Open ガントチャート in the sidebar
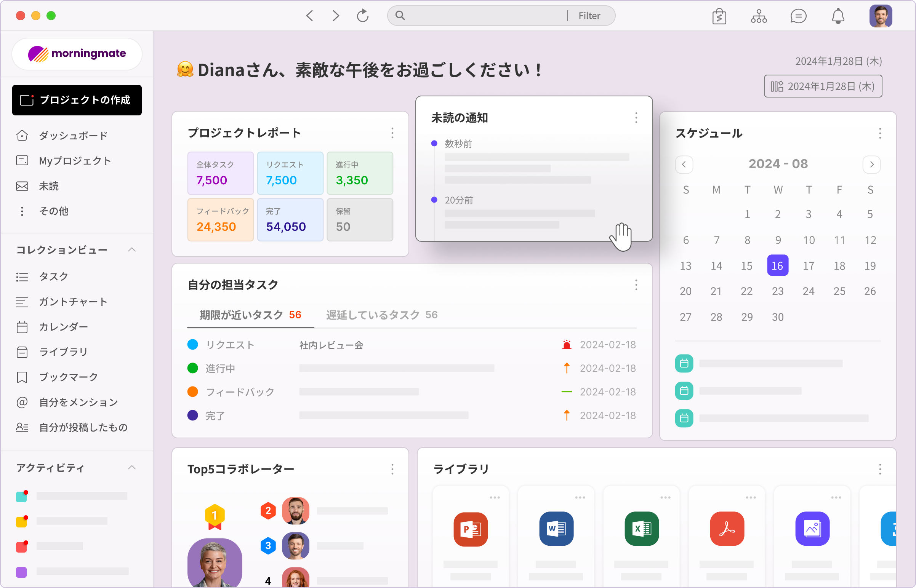916x588 pixels. [x=72, y=302]
